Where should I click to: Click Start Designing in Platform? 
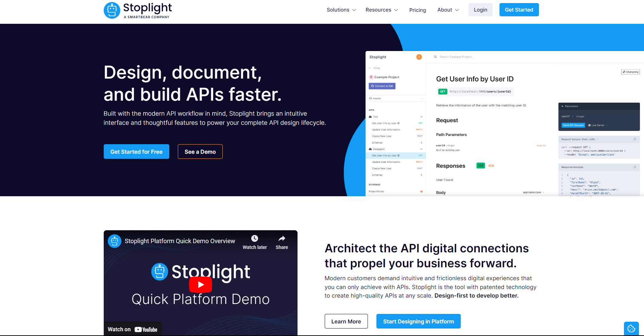418,321
